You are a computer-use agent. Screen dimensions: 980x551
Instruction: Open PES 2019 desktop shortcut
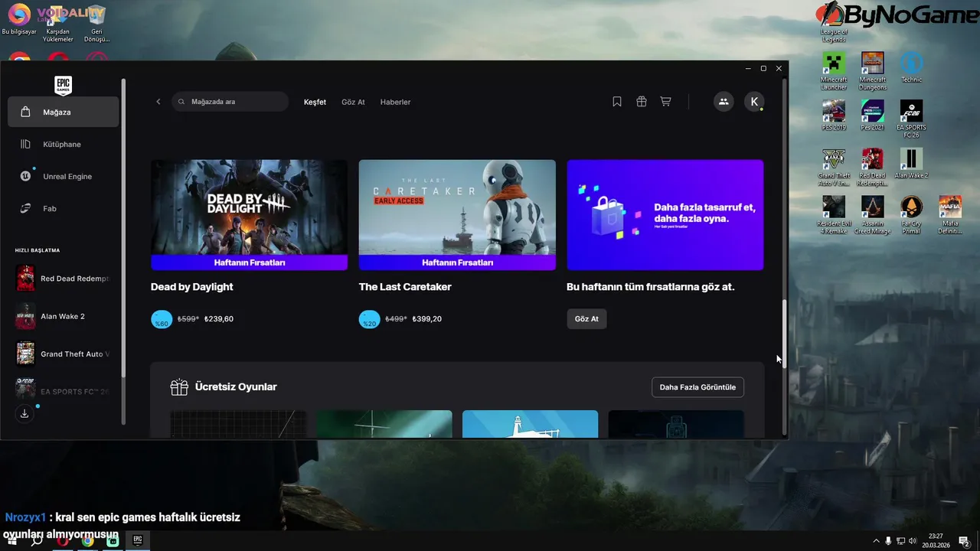[834, 115]
